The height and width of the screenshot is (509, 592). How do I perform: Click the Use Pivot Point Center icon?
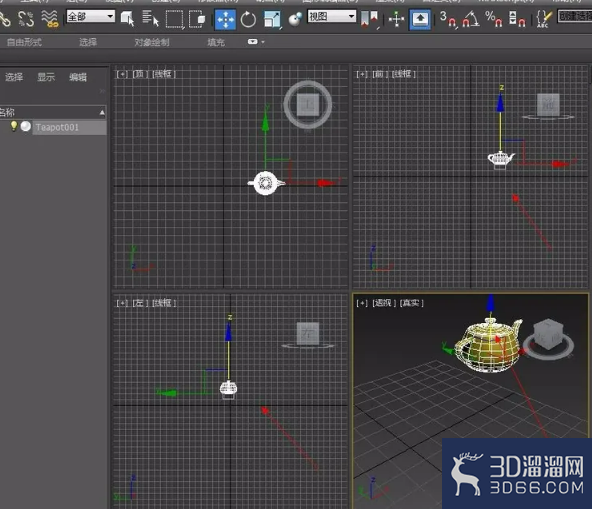tap(369, 20)
